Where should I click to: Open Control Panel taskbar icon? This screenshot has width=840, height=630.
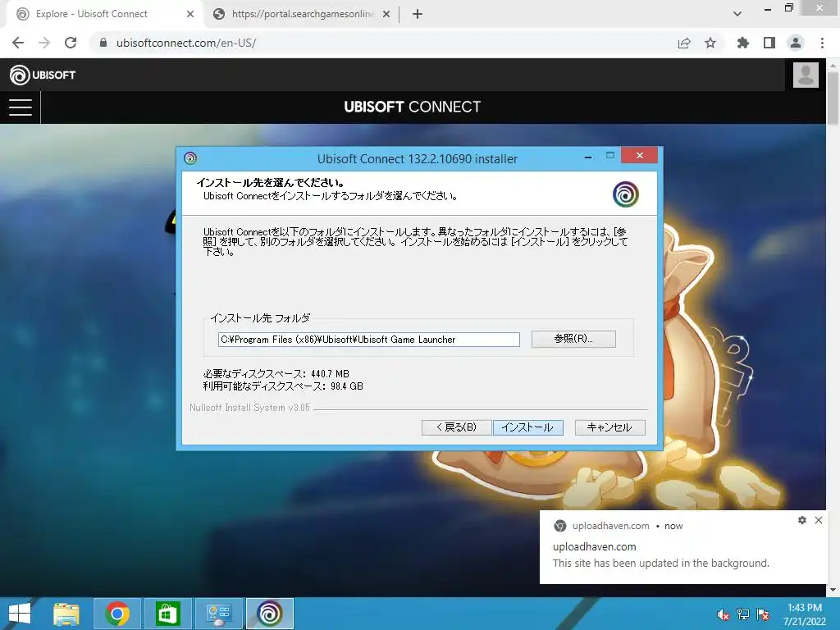(218, 614)
